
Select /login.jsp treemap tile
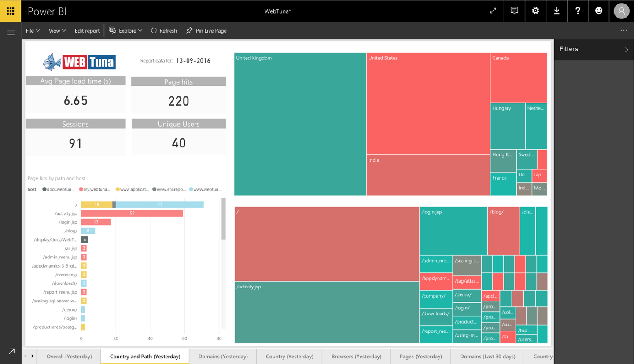[x=453, y=231]
